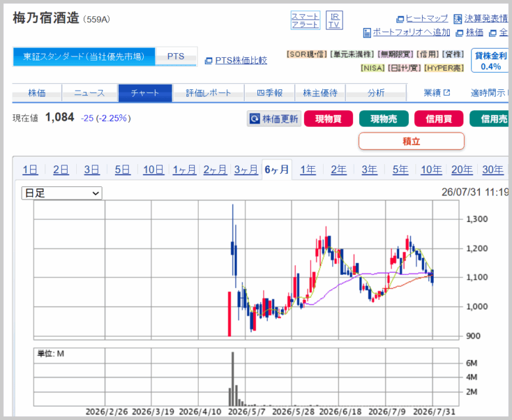The width and height of the screenshot is (512, 420).
Task: Open the 四季報 tab
Action: pyautogui.click(x=269, y=93)
